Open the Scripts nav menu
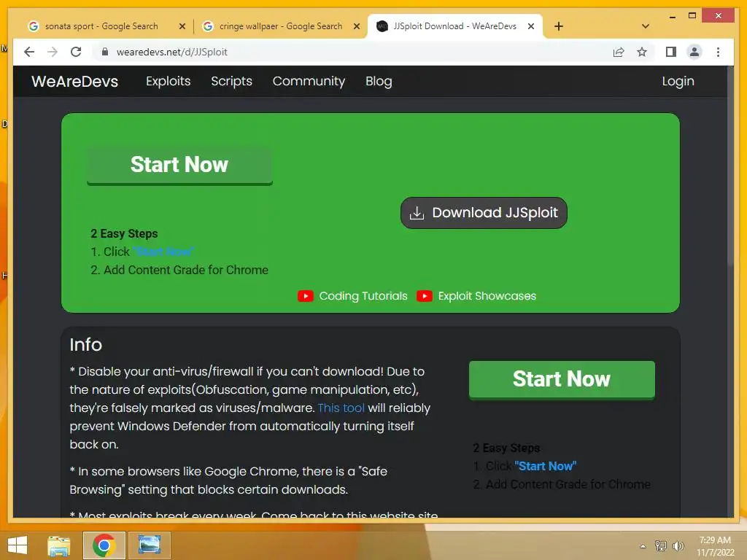Viewport: 747px width, 560px height. tap(231, 82)
